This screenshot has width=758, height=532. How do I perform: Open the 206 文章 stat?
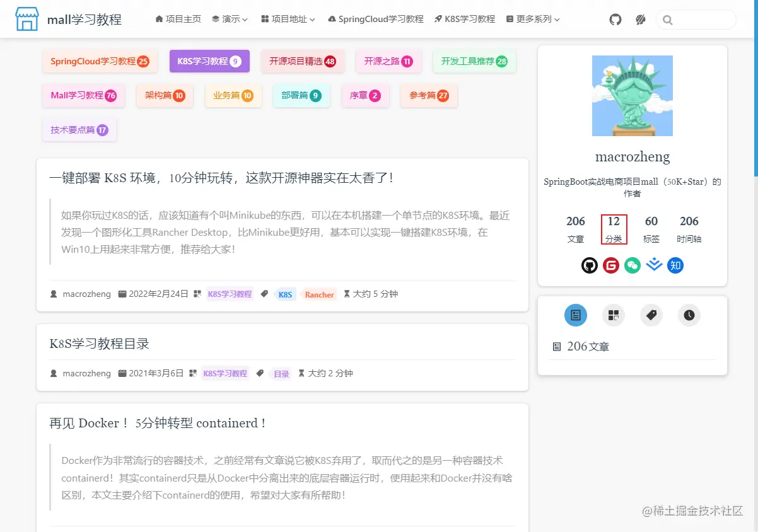(x=576, y=229)
